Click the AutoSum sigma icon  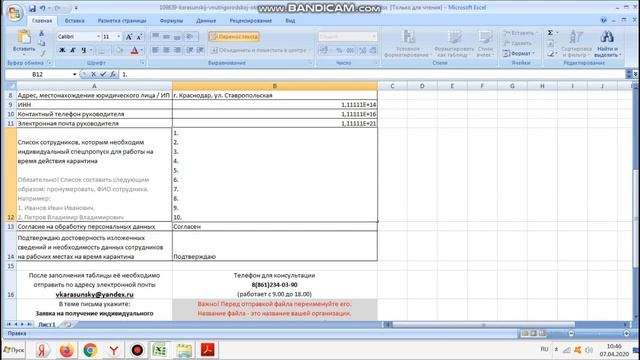[550, 33]
